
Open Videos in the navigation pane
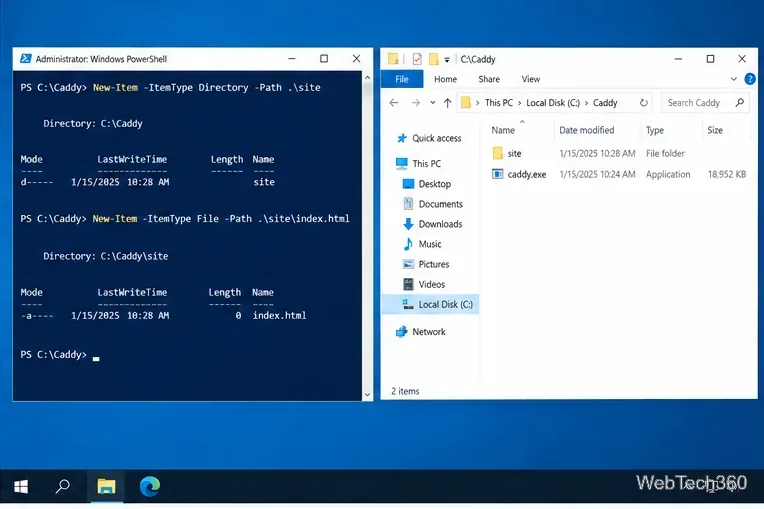pos(432,284)
